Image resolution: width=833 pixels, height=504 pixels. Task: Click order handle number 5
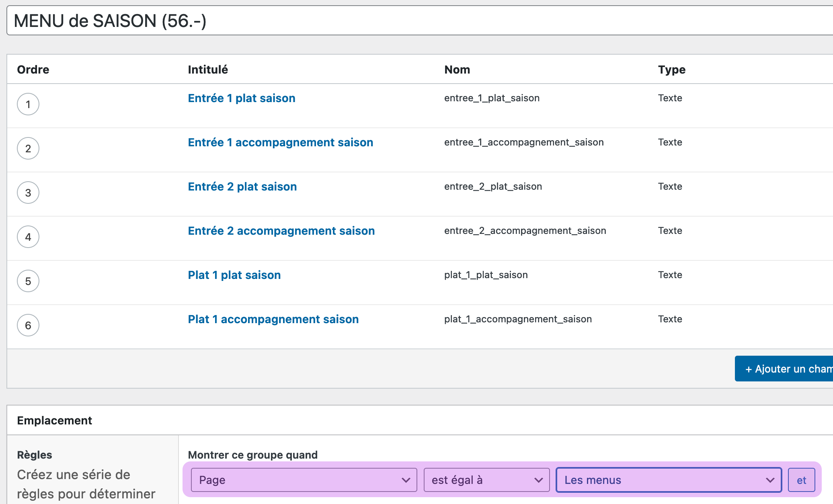pyautogui.click(x=28, y=281)
